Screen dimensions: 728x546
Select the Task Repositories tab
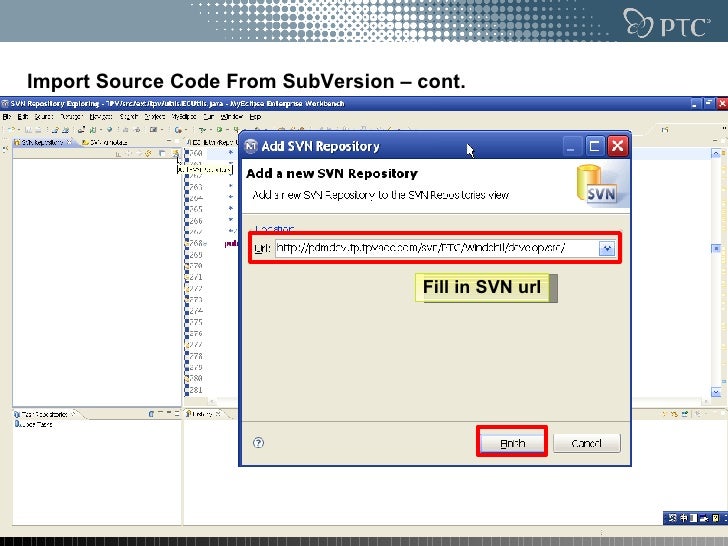[44, 414]
